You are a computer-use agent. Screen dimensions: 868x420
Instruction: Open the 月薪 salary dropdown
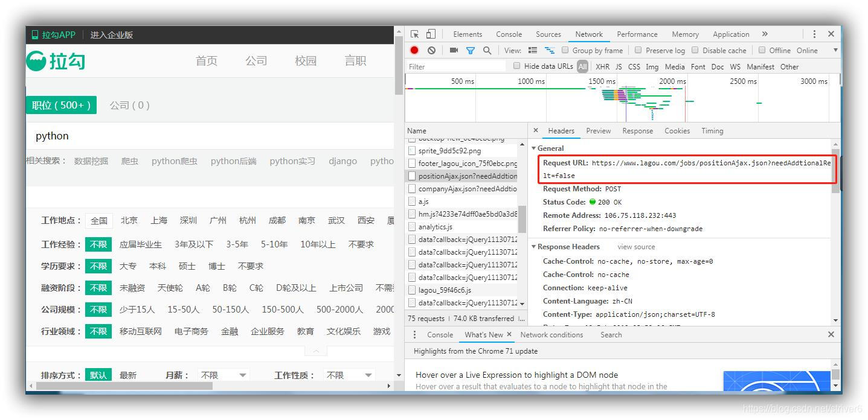223,375
